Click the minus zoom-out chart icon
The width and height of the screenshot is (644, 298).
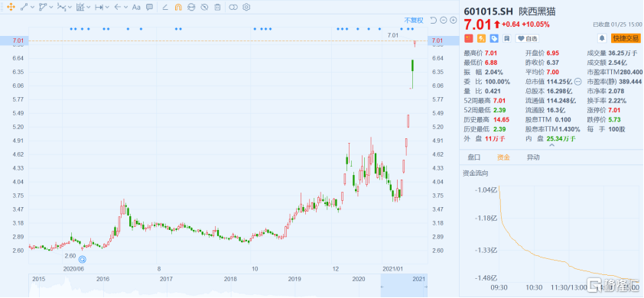pos(443,20)
